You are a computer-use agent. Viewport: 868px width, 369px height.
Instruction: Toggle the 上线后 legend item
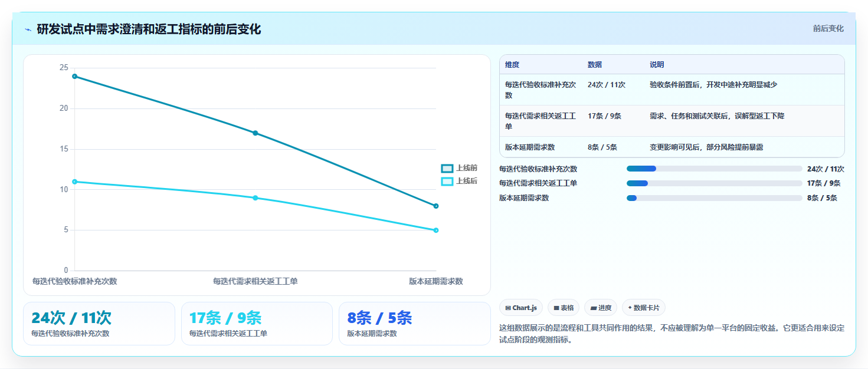coord(459,181)
